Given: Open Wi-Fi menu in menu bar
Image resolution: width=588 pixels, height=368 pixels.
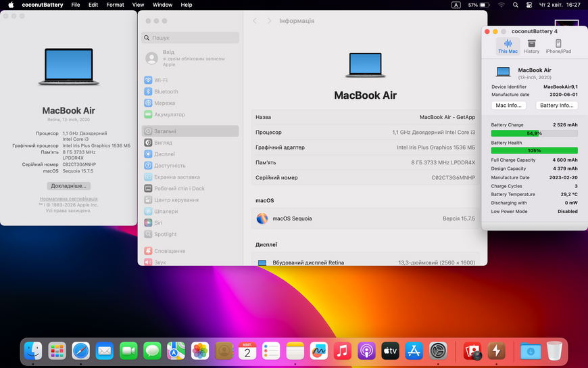Looking at the screenshot, I should click(x=501, y=5).
